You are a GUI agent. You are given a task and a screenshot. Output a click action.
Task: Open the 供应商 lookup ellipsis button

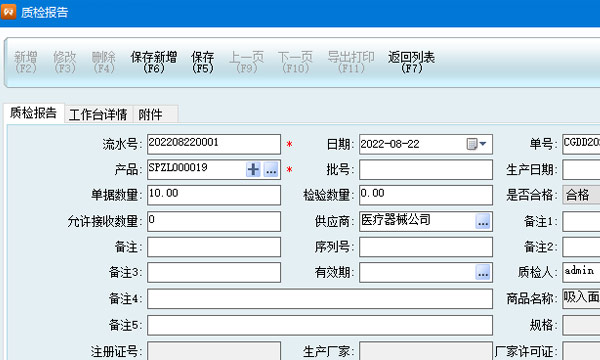[x=483, y=221]
